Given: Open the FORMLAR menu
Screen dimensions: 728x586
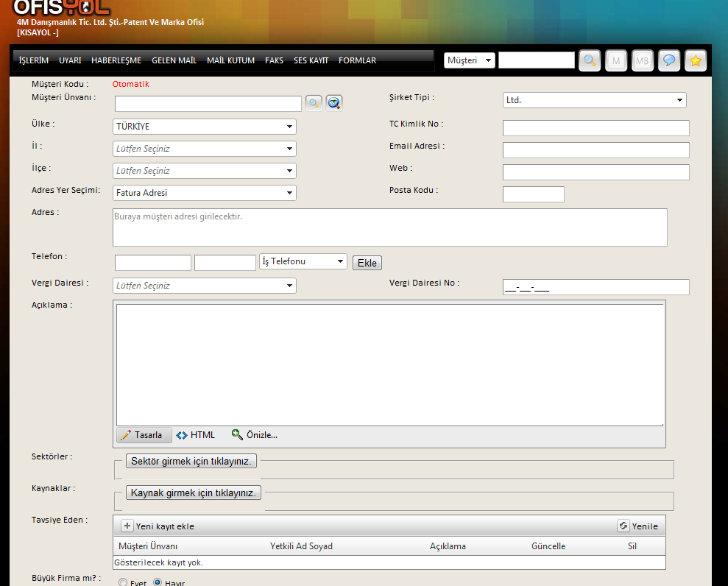Looking at the screenshot, I should (x=357, y=60).
